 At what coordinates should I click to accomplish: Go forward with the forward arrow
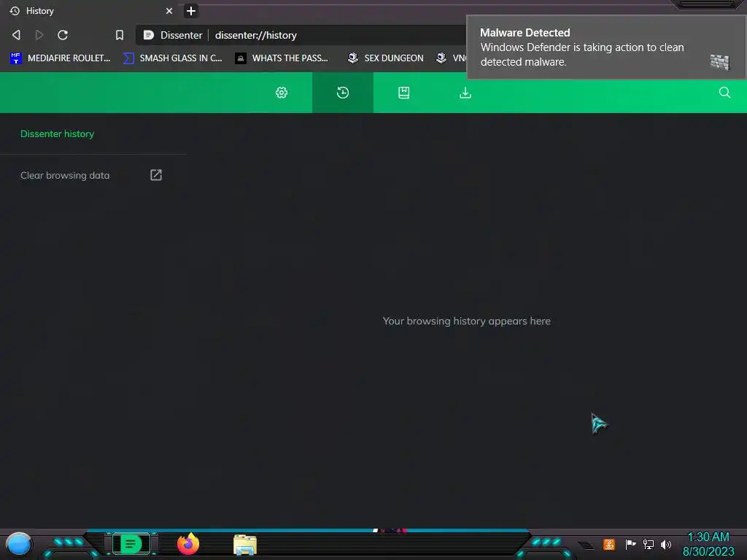click(39, 35)
